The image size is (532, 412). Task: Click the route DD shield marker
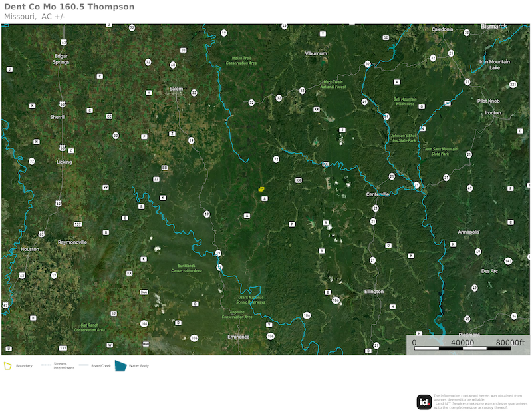click(x=386, y=38)
